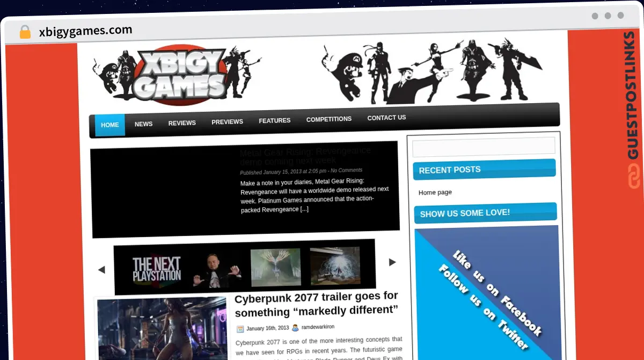Navigate to the Reviews section
This screenshot has height=360, width=644.
pos(182,123)
